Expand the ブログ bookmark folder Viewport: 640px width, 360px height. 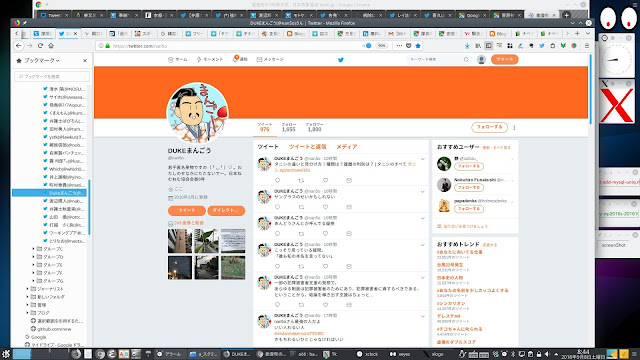28,313
